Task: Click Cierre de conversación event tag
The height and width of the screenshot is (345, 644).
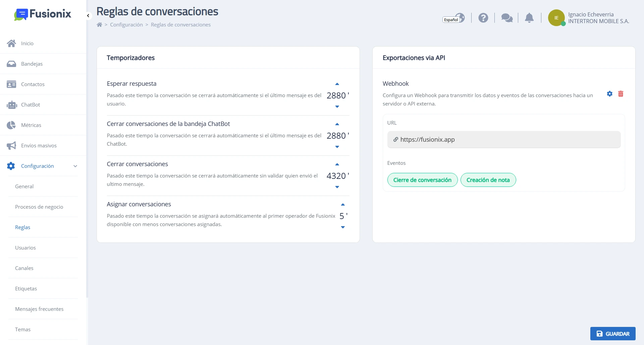Action: pyautogui.click(x=423, y=180)
